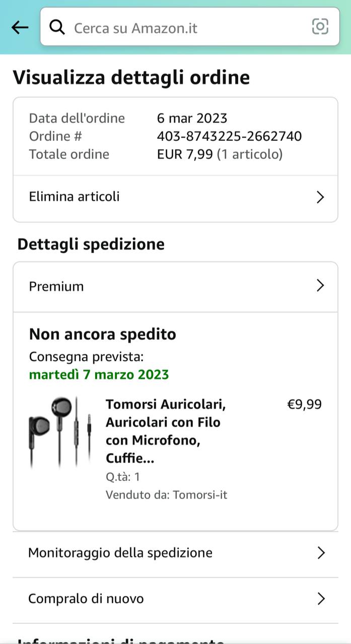Click the EUR 7,99 order total
351x644 pixels.
click(x=185, y=154)
